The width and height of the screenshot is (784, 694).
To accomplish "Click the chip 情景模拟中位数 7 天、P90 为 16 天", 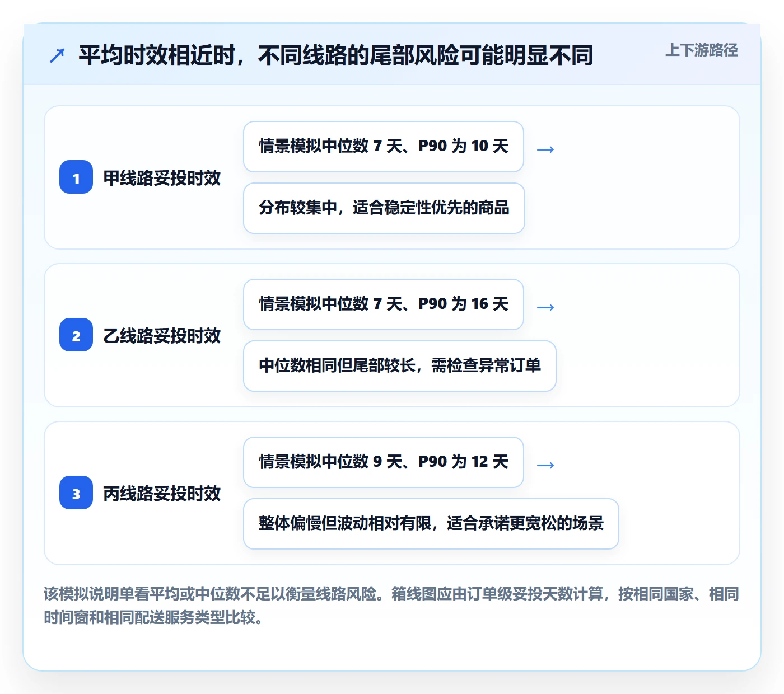I will [384, 304].
